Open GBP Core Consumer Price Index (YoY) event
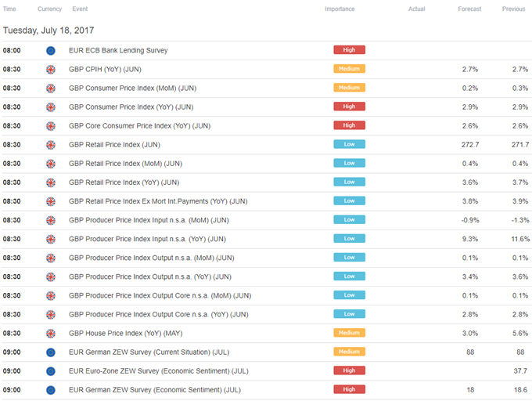This screenshot has width=532, height=401. click(x=139, y=126)
